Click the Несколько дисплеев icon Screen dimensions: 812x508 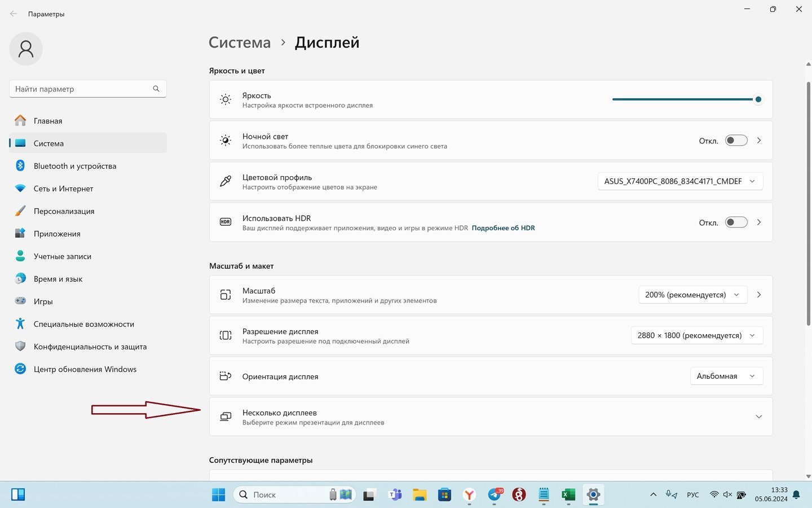[x=226, y=417]
